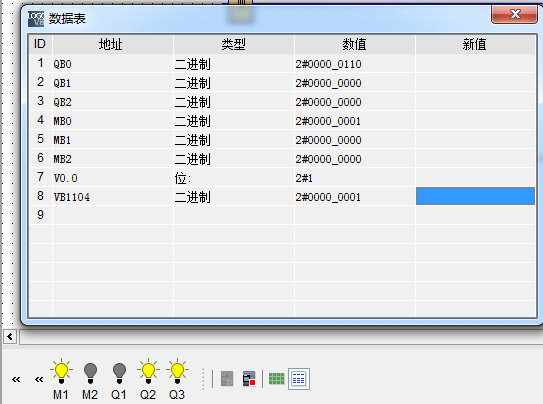Click the 地址 column header
This screenshot has width=543, height=404.
point(113,44)
